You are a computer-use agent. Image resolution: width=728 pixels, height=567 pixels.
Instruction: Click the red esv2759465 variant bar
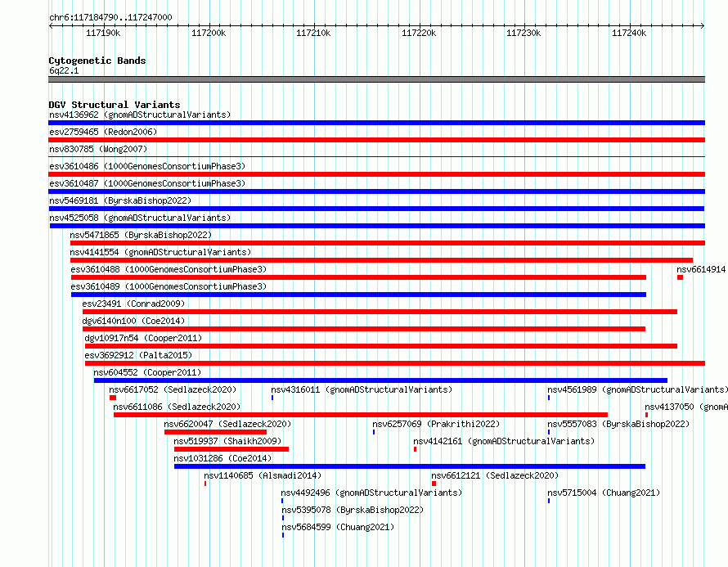(x=376, y=140)
